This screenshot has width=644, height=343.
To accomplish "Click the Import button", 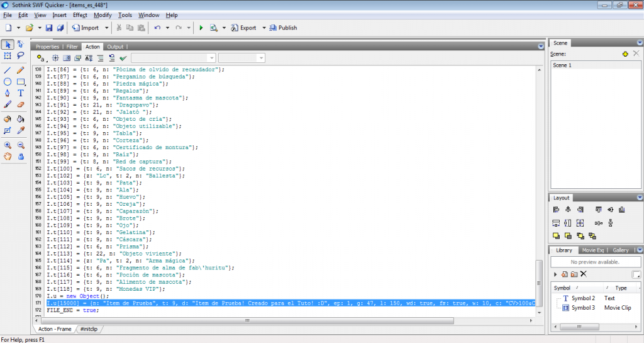I will click(x=86, y=28).
